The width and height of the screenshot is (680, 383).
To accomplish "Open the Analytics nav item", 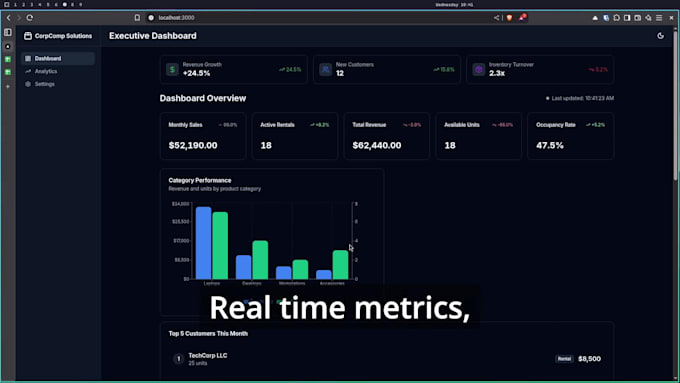I will 58,71.
